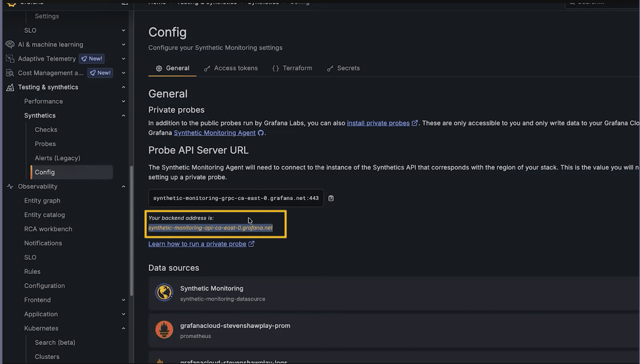Click the Synthetic Monitoring globe data source icon
Screen dimensions: 640x364
(164, 292)
